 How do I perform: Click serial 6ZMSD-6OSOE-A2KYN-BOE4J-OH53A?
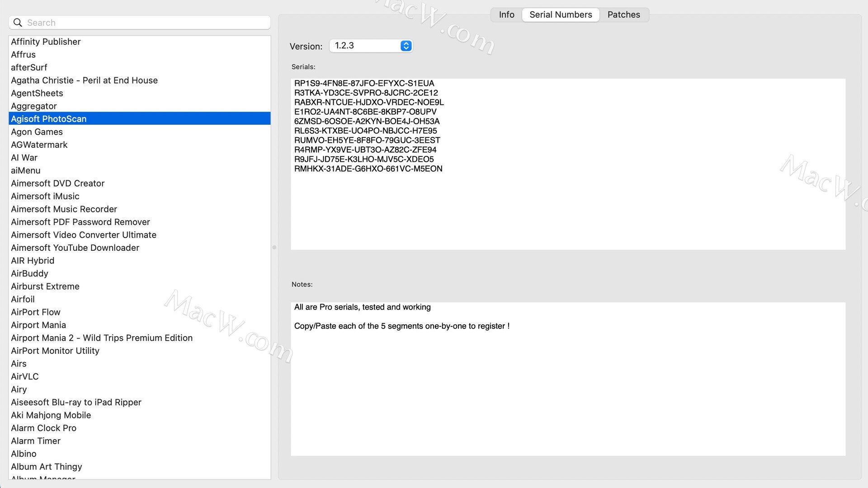[x=367, y=121]
